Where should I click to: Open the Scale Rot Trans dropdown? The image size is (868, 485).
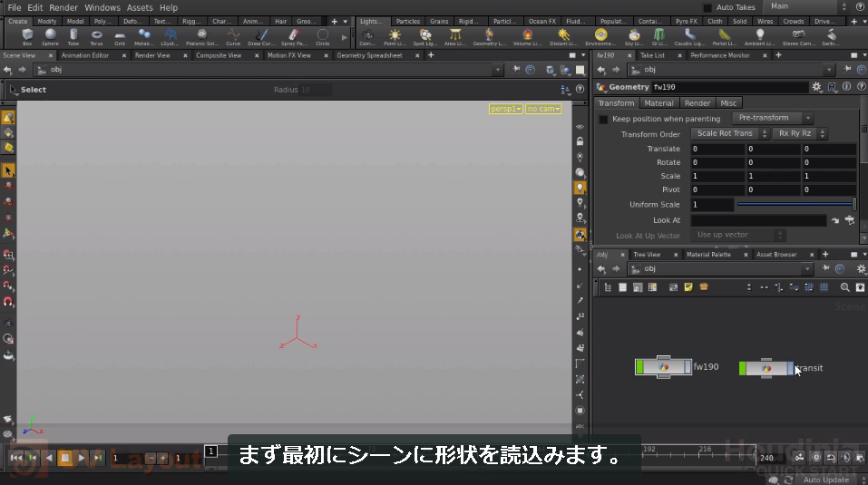pyautogui.click(x=729, y=133)
